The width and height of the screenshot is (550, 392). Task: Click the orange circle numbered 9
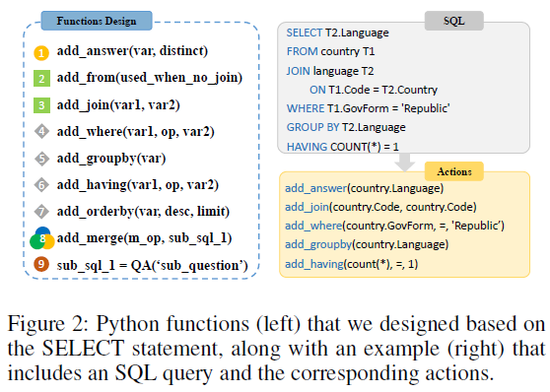41,264
